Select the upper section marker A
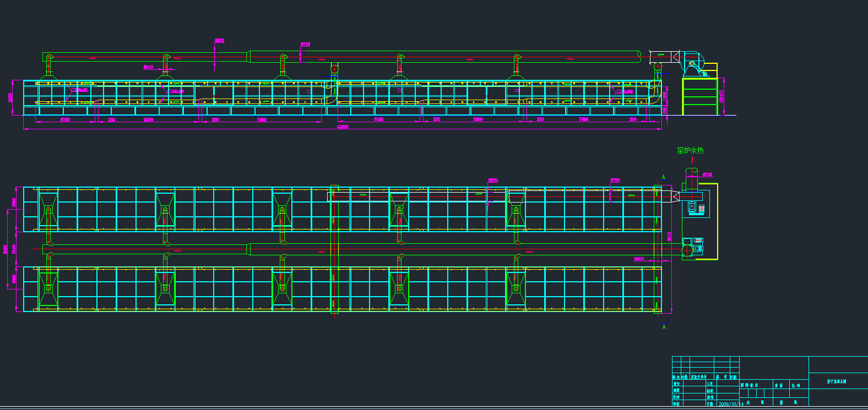This screenshot has height=410, width=868. [x=664, y=177]
